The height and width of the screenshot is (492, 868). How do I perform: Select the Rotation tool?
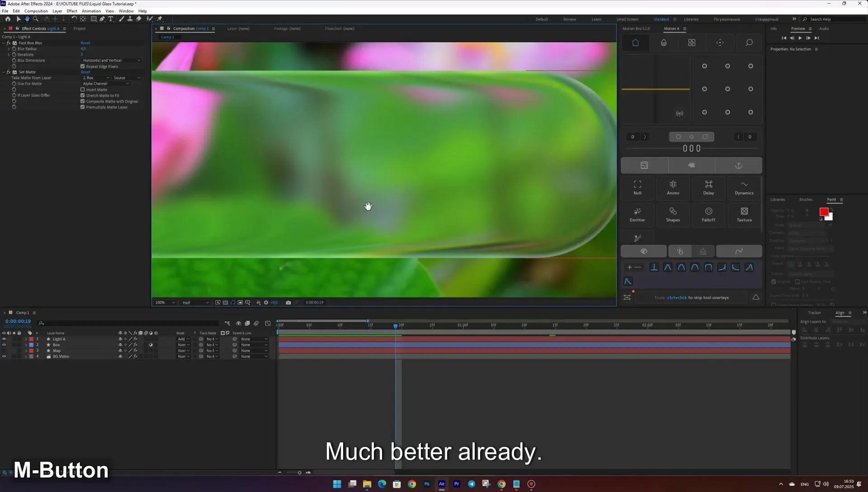(74, 19)
